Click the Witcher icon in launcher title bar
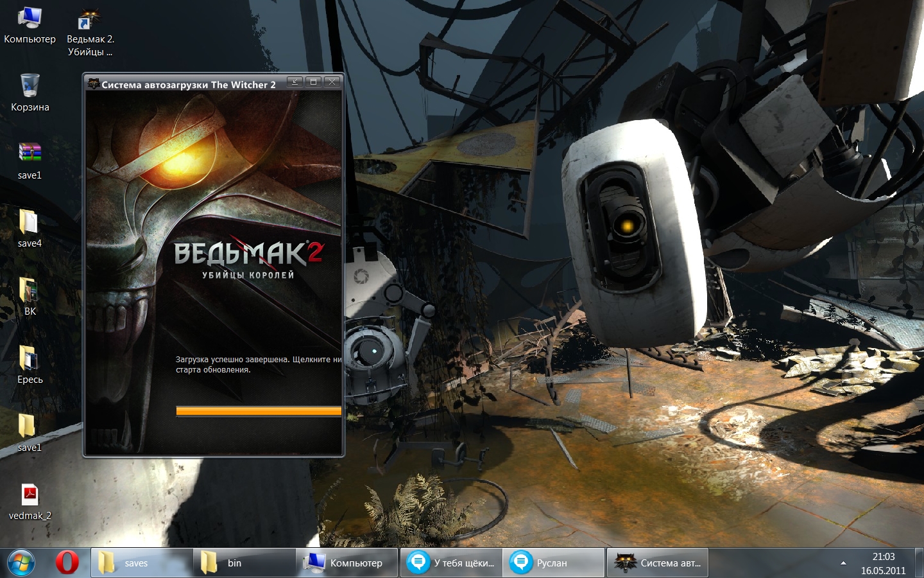Image resolution: width=924 pixels, height=578 pixels. pyautogui.click(x=94, y=84)
